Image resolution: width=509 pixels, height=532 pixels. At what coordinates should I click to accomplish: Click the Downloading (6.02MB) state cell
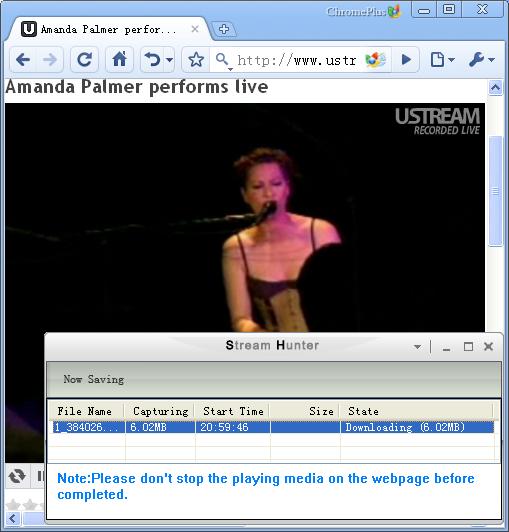click(417, 427)
